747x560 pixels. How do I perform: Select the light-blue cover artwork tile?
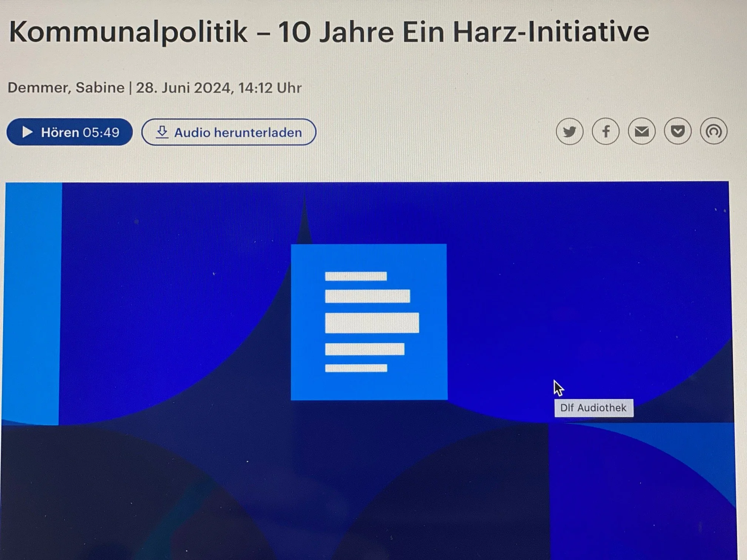pyautogui.click(x=369, y=322)
